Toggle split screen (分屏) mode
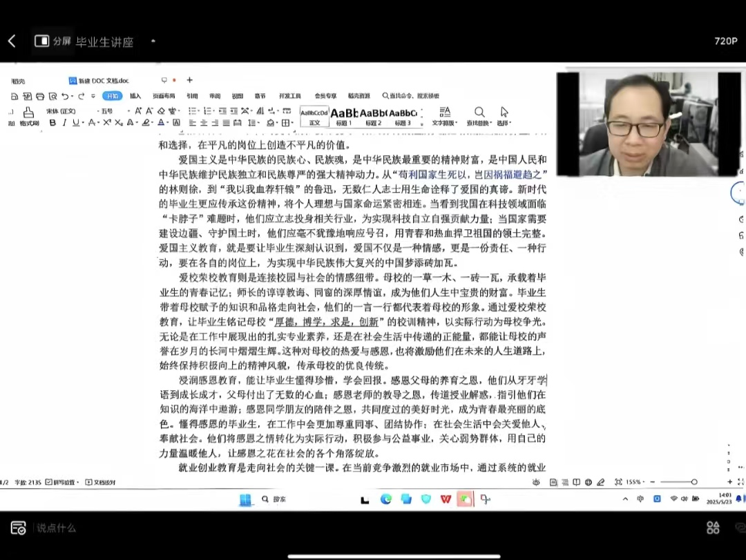The width and height of the screenshot is (746, 560). pyautogui.click(x=53, y=41)
